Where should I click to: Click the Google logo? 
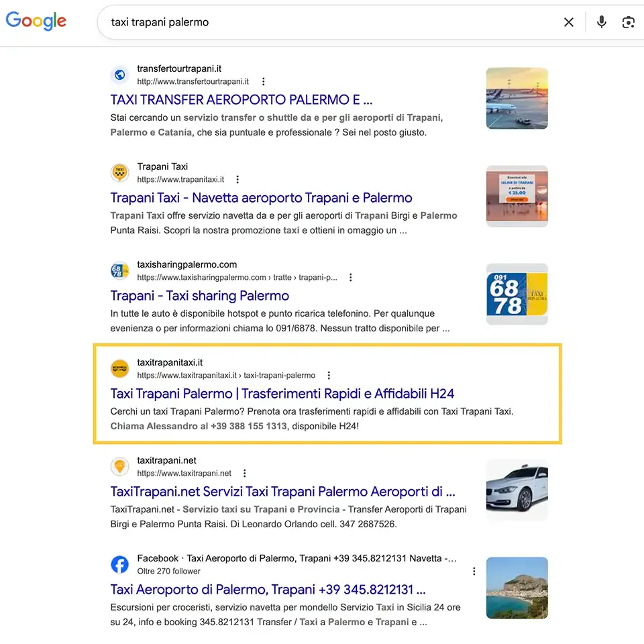pos(36,21)
